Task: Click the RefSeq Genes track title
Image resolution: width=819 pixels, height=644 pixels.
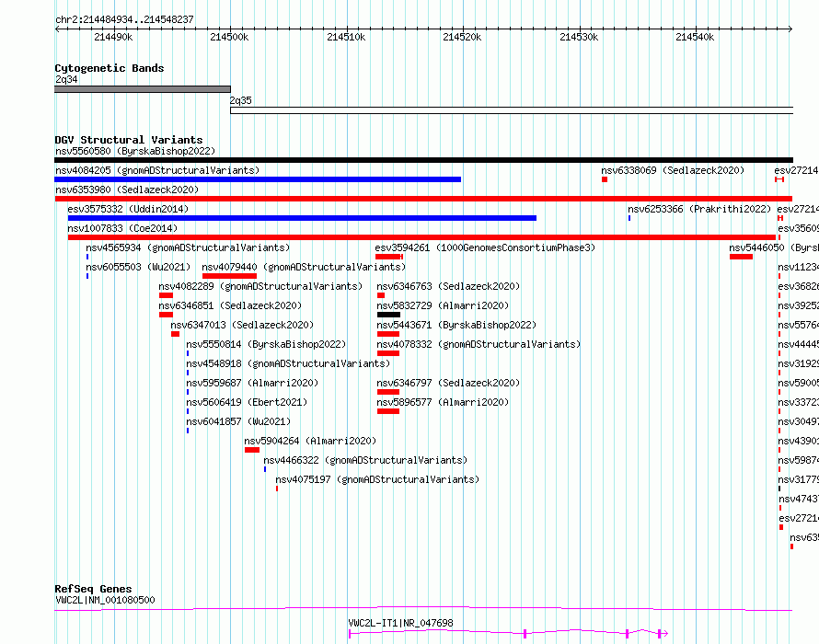Action: point(93,589)
